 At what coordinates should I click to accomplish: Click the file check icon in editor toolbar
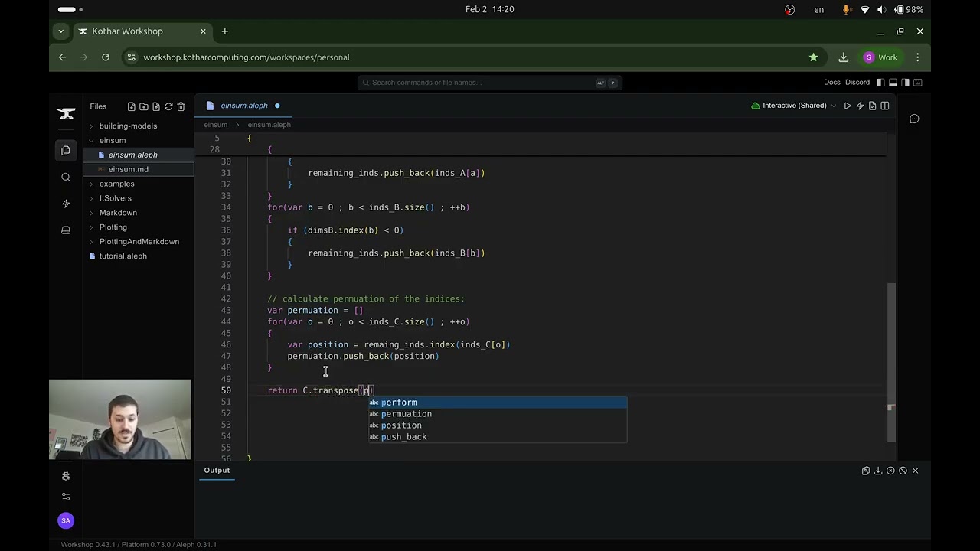(872, 106)
